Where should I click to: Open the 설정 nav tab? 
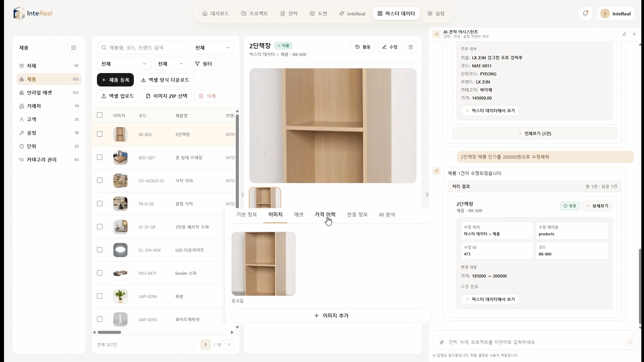pos(436,13)
